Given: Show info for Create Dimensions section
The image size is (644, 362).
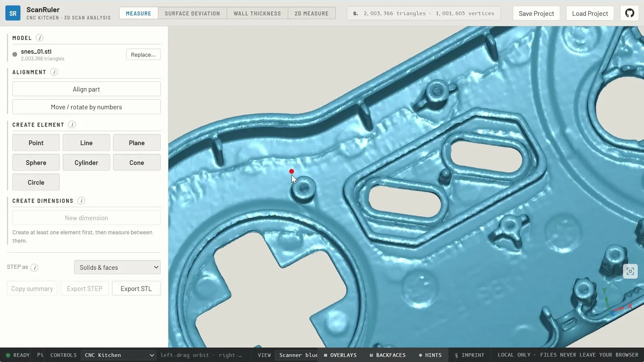Looking at the screenshot, I should tap(81, 201).
